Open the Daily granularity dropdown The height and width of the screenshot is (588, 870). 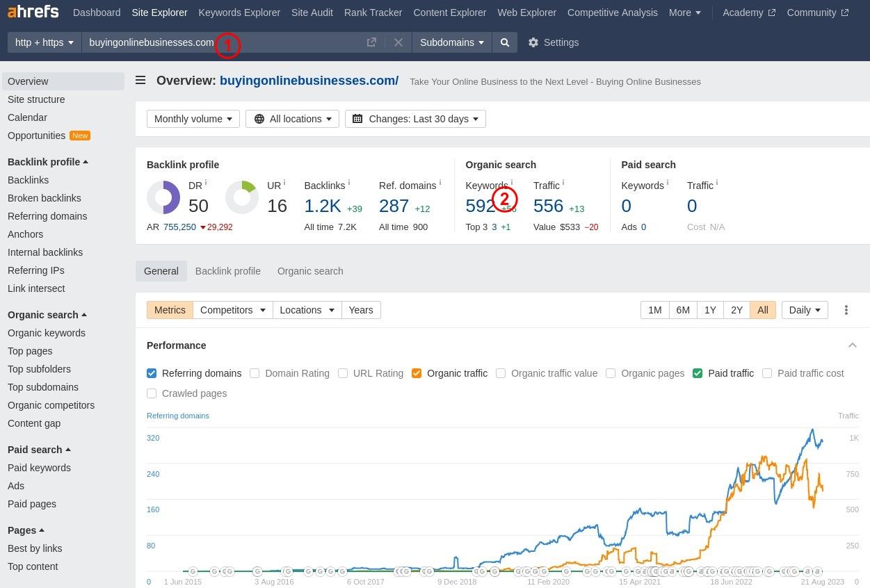pos(805,310)
